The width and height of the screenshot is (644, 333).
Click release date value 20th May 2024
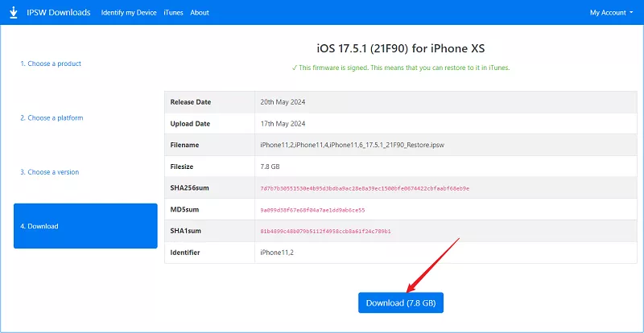(x=283, y=102)
